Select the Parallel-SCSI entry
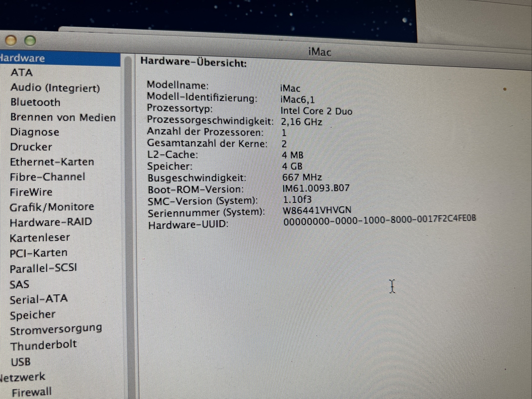This screenshot has width=532, height=399. point(43,268)
